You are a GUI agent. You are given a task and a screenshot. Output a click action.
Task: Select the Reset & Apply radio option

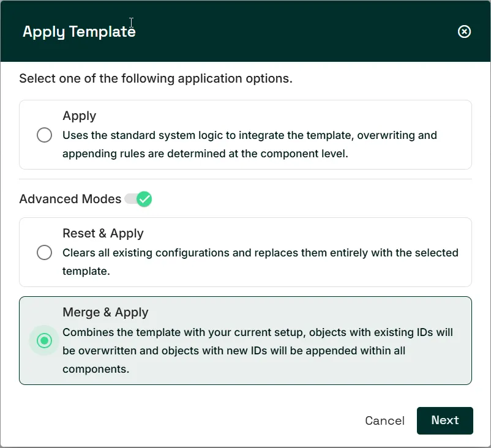point(45,252)
